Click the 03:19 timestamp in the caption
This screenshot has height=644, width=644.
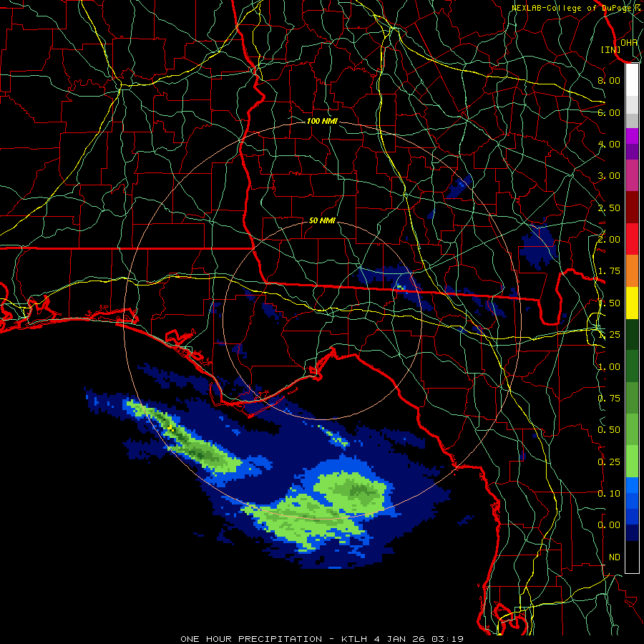tap(448, 639)
